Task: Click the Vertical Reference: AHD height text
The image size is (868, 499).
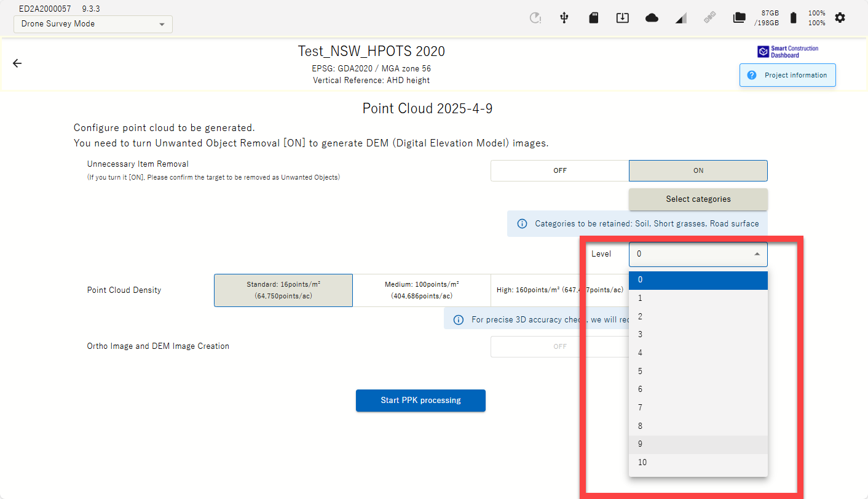Action: [x=371, y=81]
